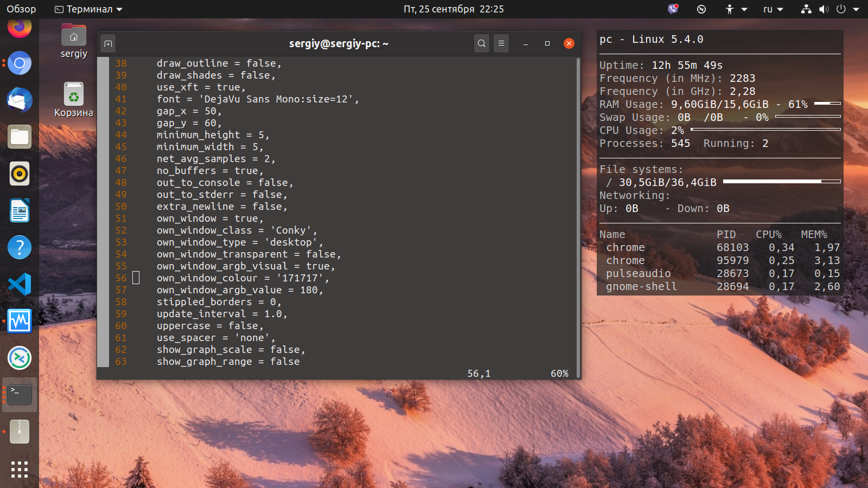Open Files manager in the dock
This screenshot has height=488, width=868.
[20, 137]
